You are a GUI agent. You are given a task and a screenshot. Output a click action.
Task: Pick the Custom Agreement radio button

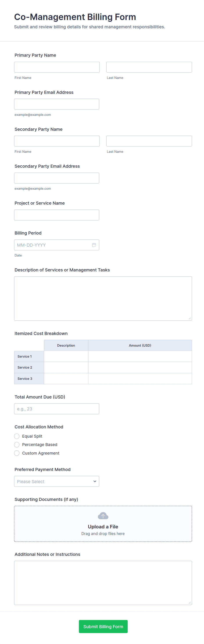[17, 453]
